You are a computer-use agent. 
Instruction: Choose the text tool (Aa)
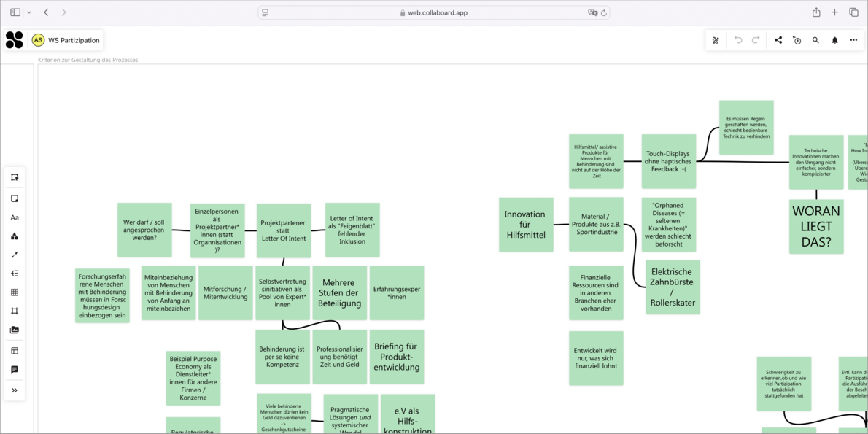pos(15,217)
